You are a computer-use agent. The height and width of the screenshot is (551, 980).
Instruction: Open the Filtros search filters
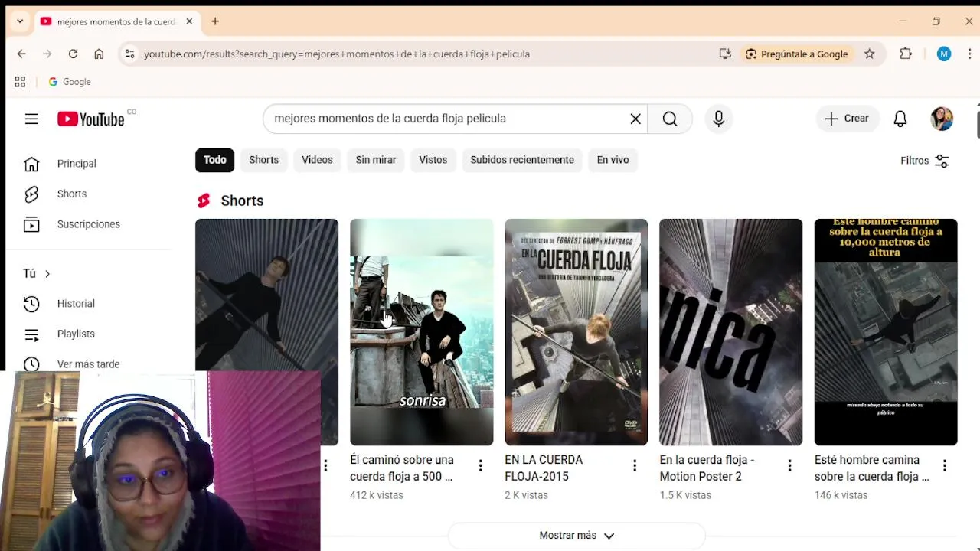(x=925, y=161)
